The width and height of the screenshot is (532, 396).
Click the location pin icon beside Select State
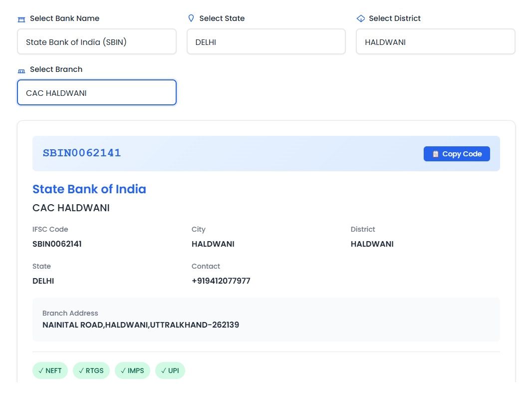coord(191,18)
